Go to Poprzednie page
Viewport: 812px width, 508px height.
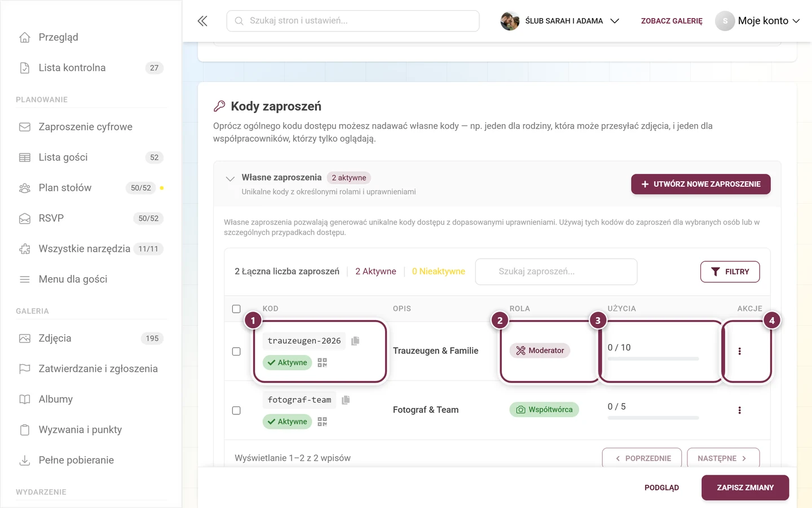tap(642, 458)
